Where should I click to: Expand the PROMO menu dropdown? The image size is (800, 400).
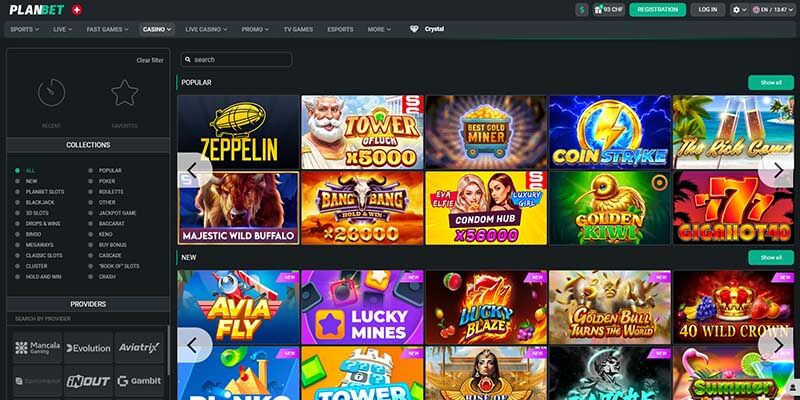255,30
